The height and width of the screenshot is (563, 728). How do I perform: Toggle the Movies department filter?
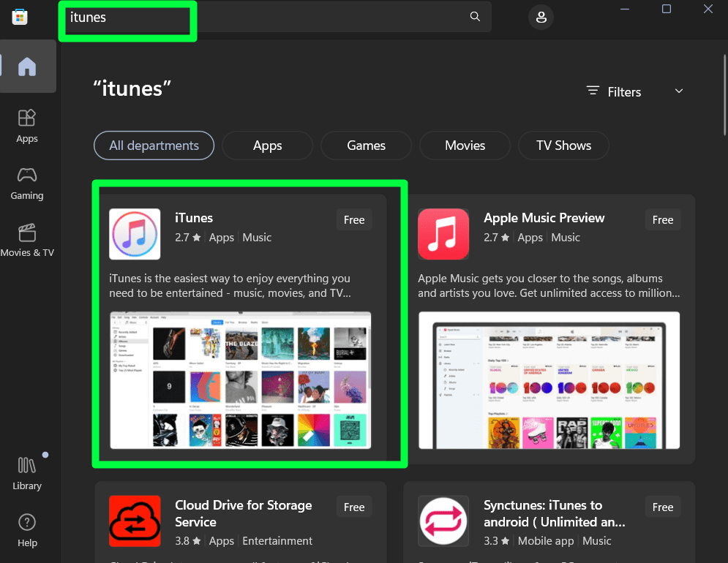pyautogui.click(x=465, y=146)
